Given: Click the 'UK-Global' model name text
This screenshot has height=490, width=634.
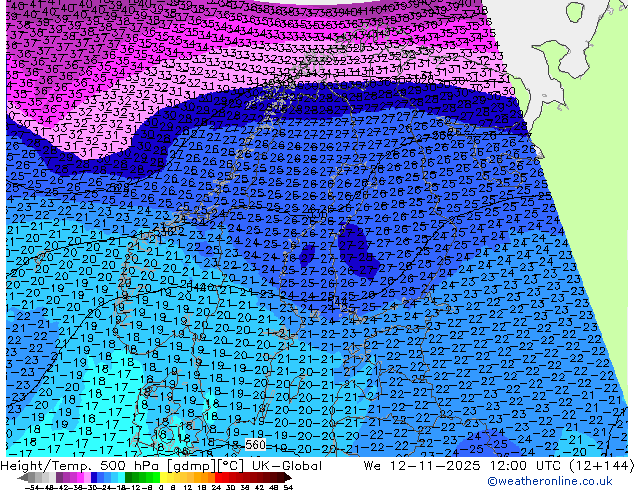Looking at the screenshot, I should tap(287, 466).
